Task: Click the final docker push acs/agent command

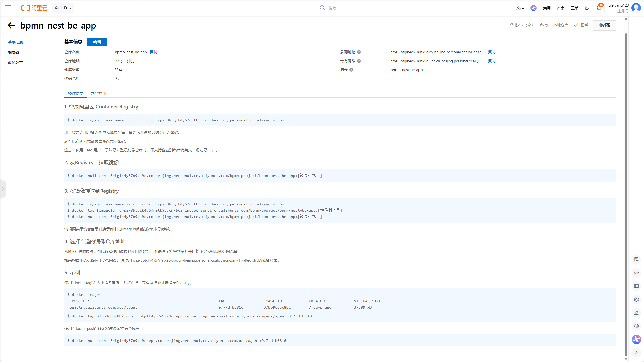Action: pyautogui.click(x=177, y=341)
